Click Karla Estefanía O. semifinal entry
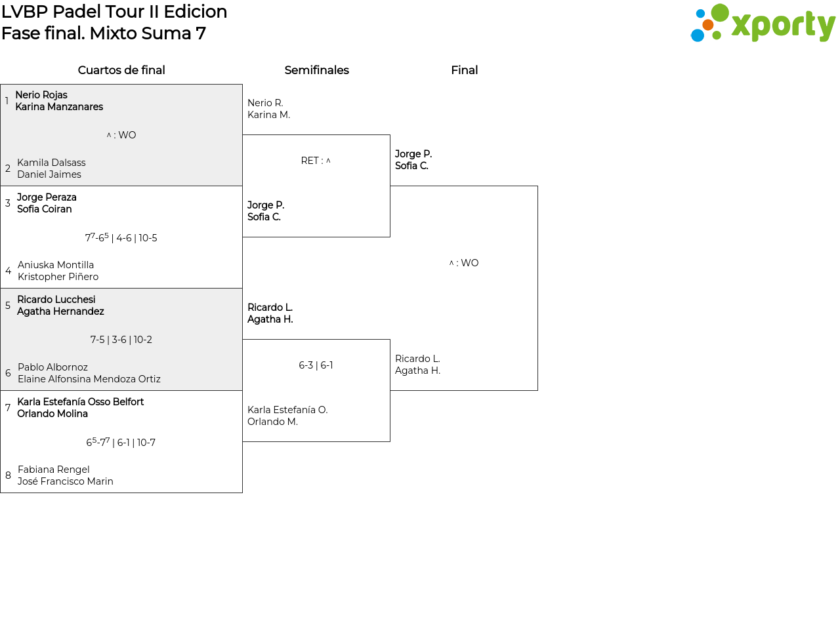This screenshot has height=644, width=840. coord(287,416)
